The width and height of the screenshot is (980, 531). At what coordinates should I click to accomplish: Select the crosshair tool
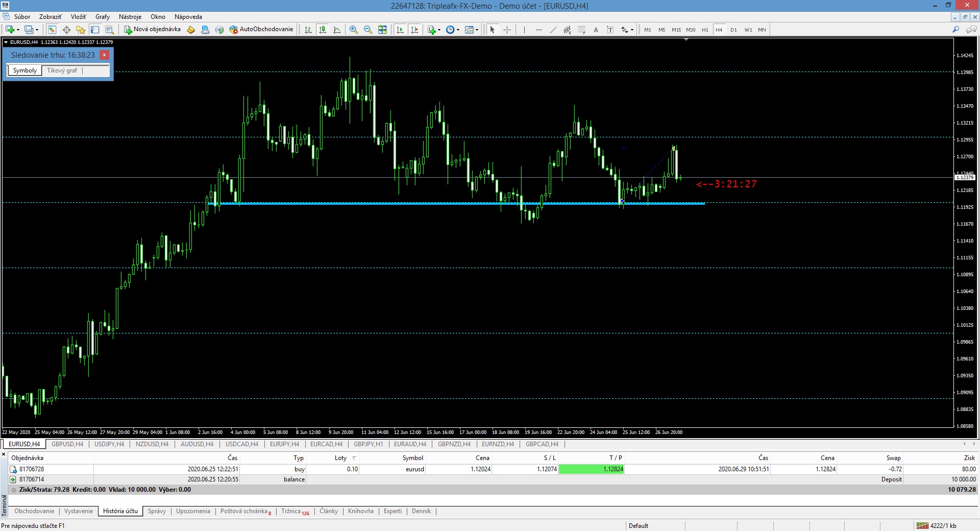[507, 30]
